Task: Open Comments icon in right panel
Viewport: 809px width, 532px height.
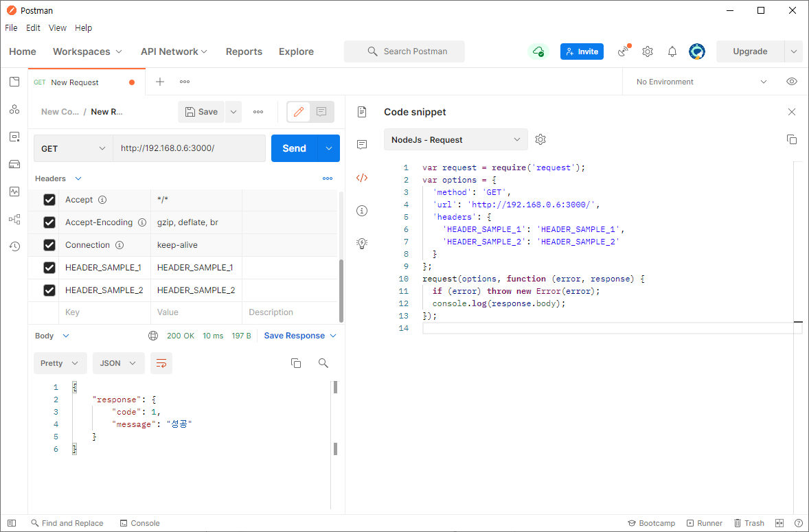Action: pyautogui.click(x=362, y=145)
